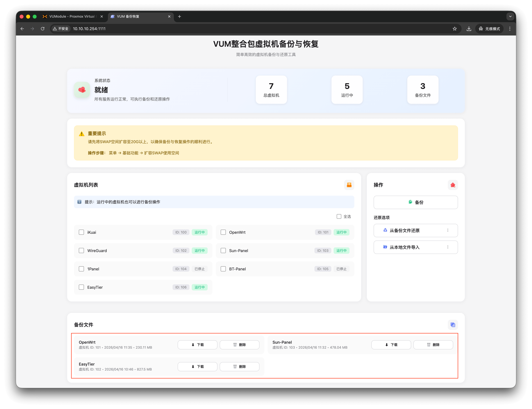Click the heart status icon beside 就绪
Viewport: 532px width, 409px height.
coord(82,90)
